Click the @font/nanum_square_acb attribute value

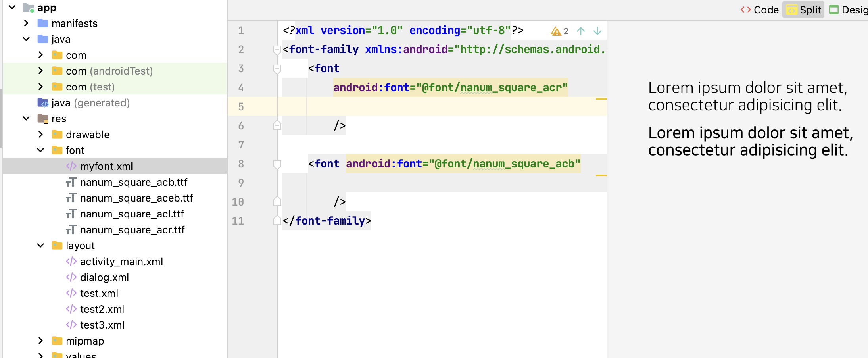[x=505, y=164]
